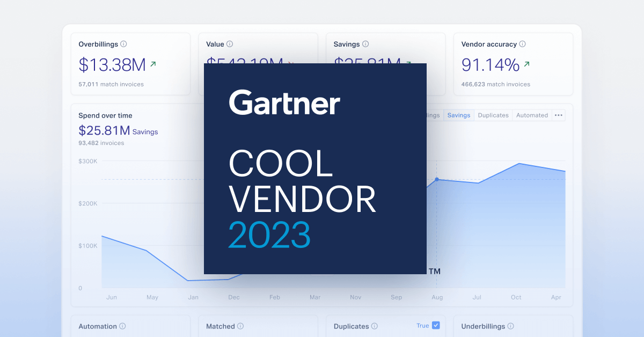Click the Automation info icon

(x=123, y=326)
